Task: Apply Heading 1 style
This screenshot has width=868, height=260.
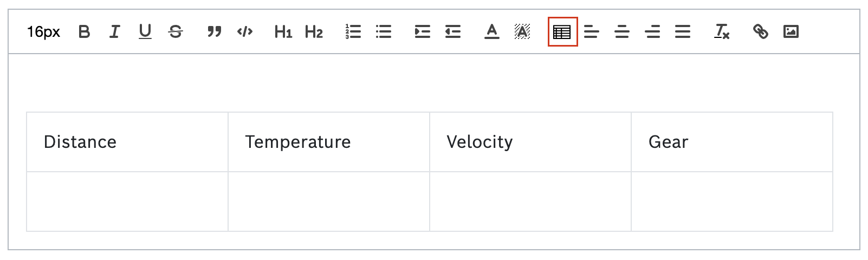Action: (x=283, y=32)
